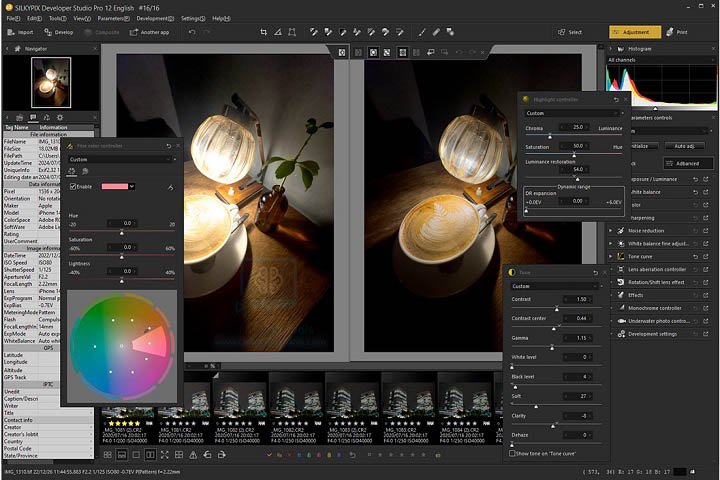Expand the Noise reduction section
Screen dimensions: 720x480
point(611,231)
